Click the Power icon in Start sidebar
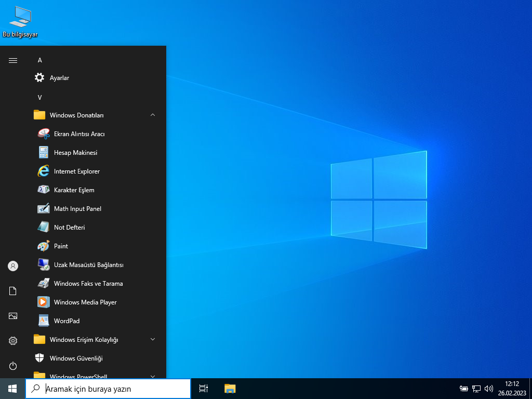The height and width of the screenshot is (399, 532). point(13,366)
